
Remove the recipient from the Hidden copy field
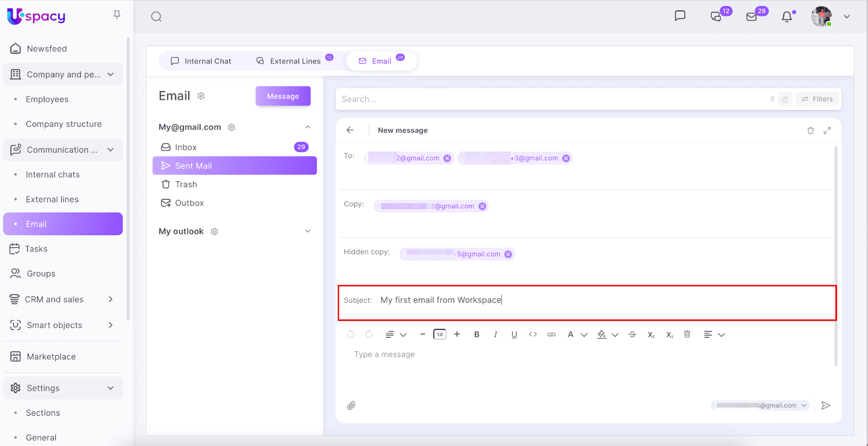[508, 254]
